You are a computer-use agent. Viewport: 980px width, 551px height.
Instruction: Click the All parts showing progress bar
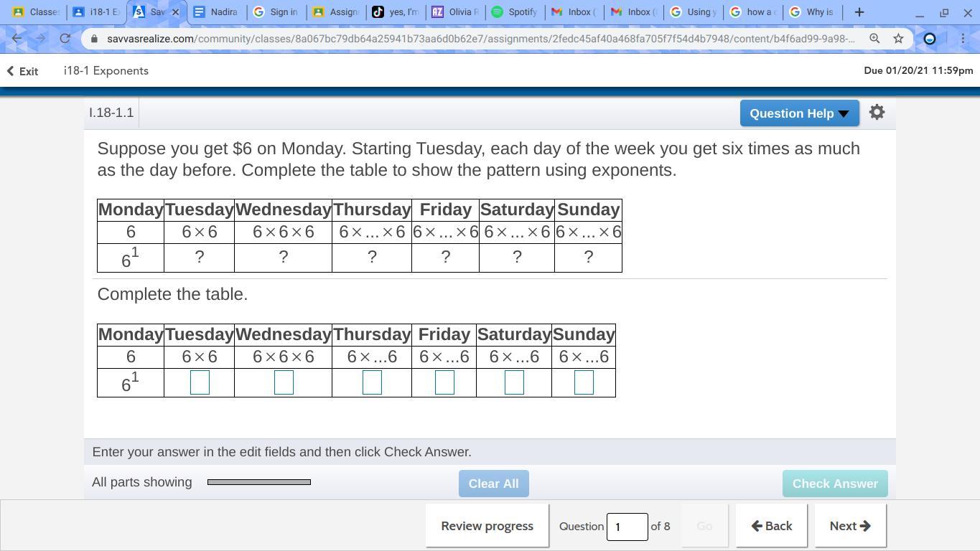[x=258, y=482]
